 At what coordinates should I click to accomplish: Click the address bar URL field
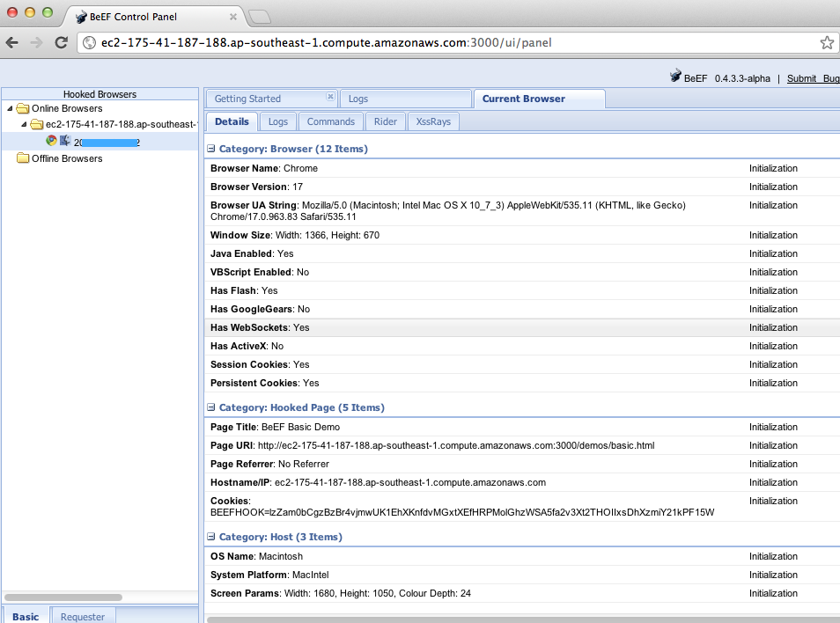[440, 42]
